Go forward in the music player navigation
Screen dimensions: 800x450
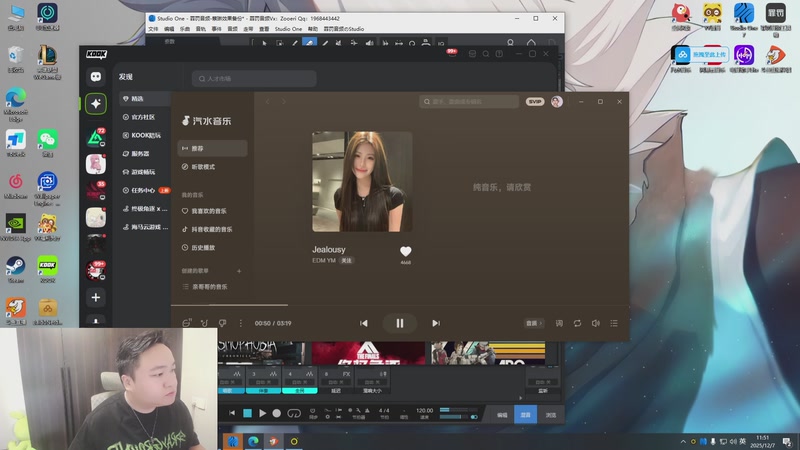[284, 102]
